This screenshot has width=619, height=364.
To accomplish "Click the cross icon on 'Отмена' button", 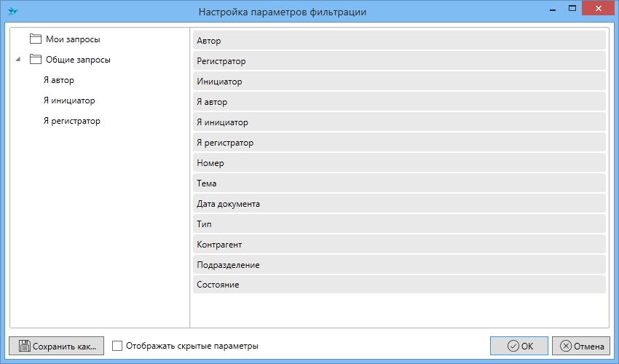I will click(566, 347).
